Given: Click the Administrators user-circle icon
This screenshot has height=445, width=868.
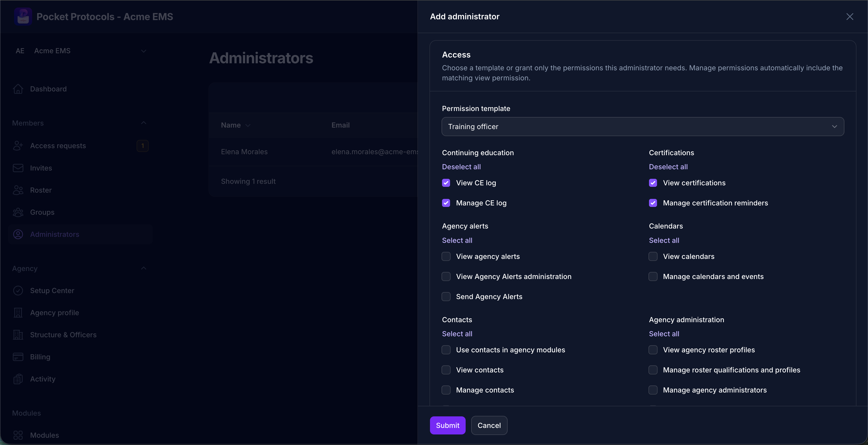Looking at the screenshot, I should click(18, 234).
